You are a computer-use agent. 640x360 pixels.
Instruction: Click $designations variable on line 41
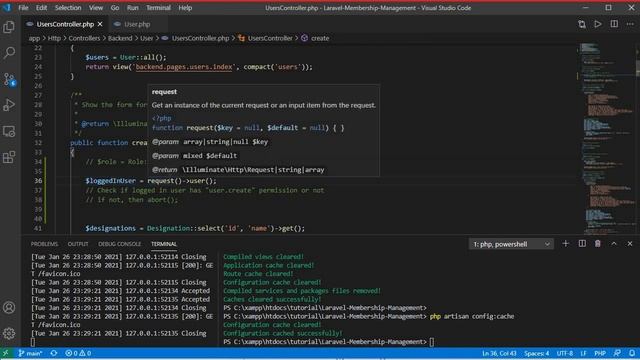pyautogui.click(x=110, y=228)
